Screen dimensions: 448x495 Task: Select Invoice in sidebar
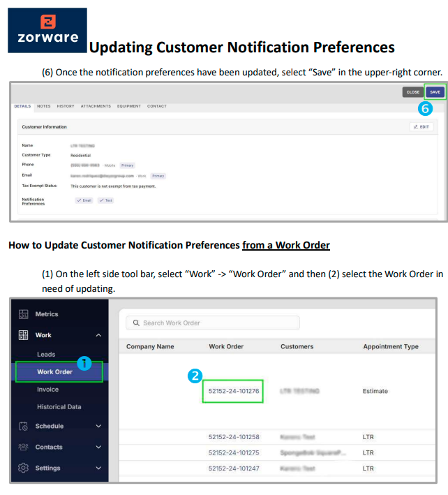(x=47, y=390)
